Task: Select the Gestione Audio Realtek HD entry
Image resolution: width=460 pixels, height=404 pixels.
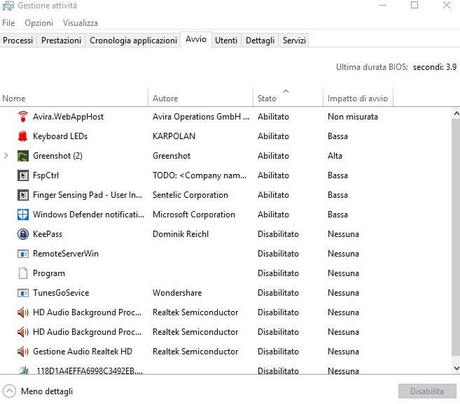Action: point(82,351)
